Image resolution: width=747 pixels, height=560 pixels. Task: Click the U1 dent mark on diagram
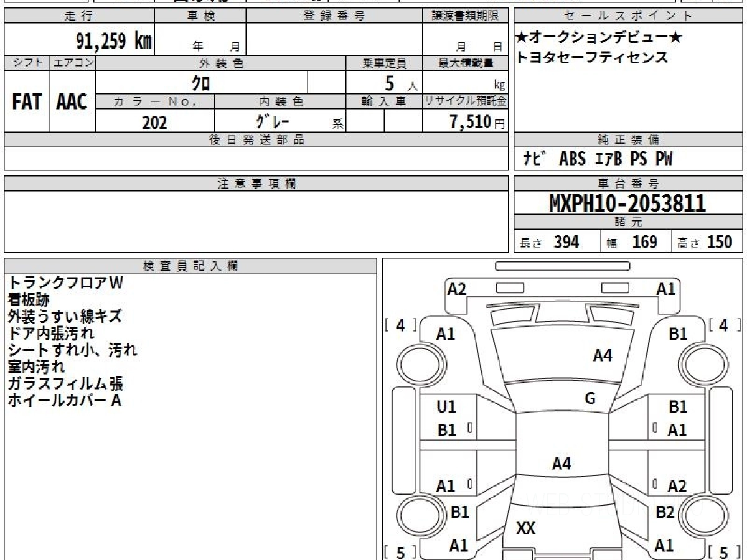point(446,407)
